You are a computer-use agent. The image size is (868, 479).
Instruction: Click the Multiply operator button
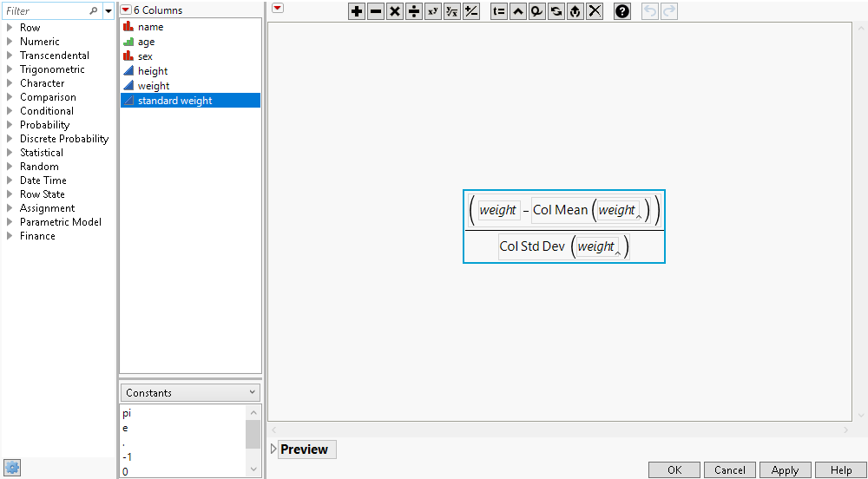click(x=395, y=11)
